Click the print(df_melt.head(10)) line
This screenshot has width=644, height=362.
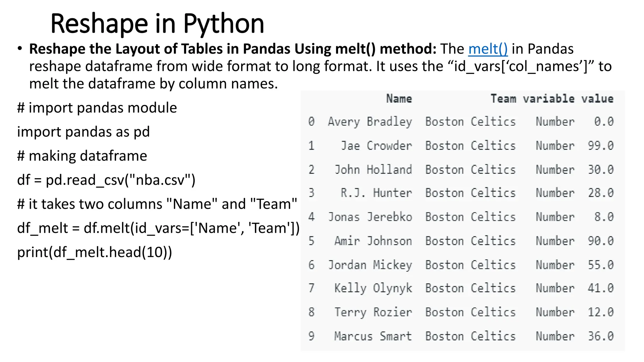pyautogui.click(x=95, y=252)
